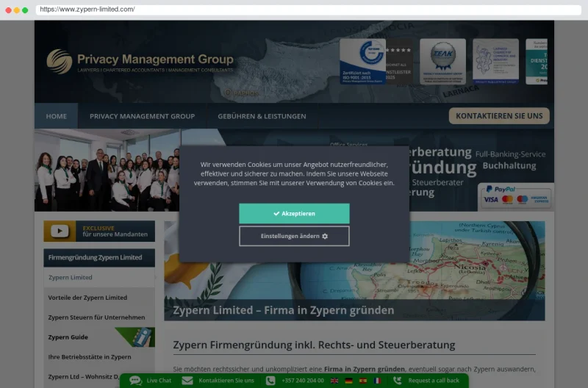Open the Vorteile der Zypern Limited link
This screenshot has height=388, width=588.
pos(87,298)
